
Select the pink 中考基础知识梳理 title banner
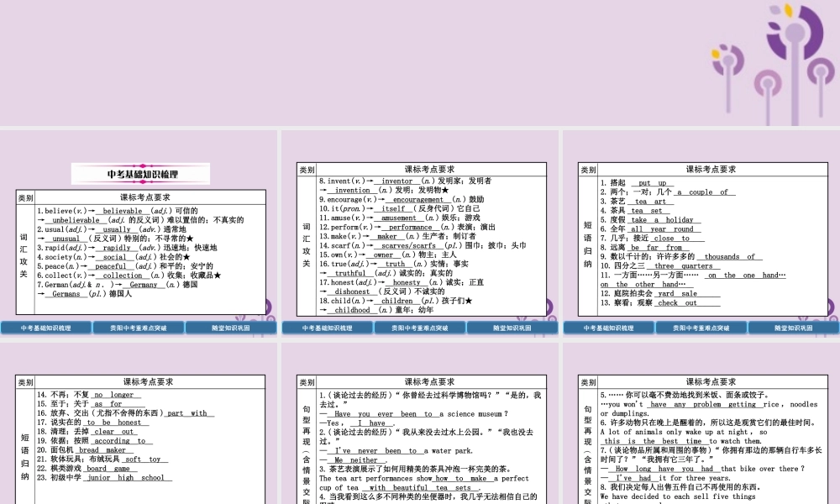tap(141, 174)
